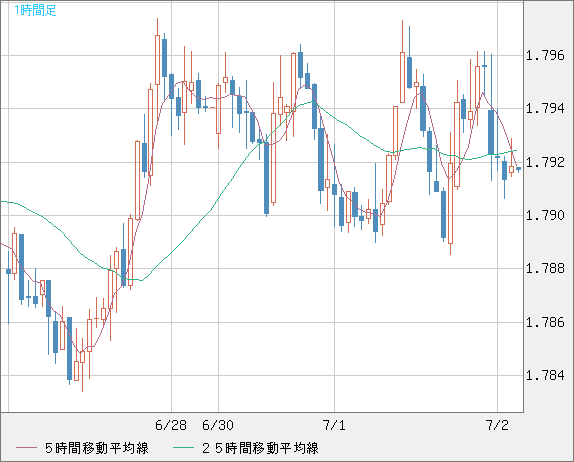Viewport: 574px width, 462px height.
Task: Select the 1.790 price axis label
Action: [545, 215]
